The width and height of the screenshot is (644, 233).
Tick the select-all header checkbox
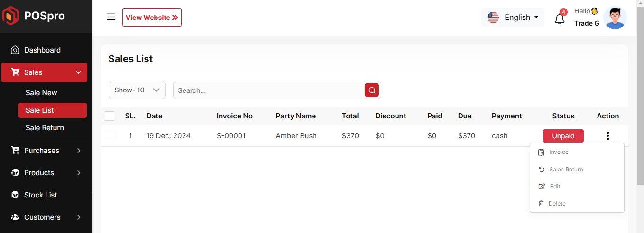[x=110, y=116]
